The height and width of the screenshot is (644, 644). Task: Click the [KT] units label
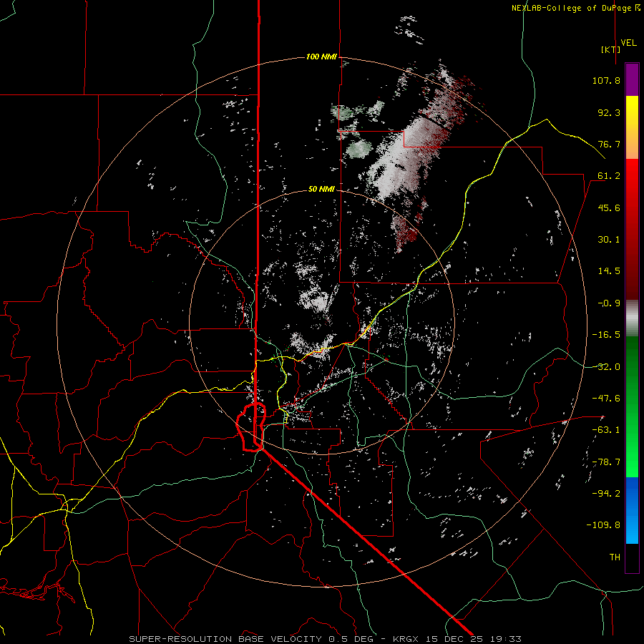click(610, 49)
